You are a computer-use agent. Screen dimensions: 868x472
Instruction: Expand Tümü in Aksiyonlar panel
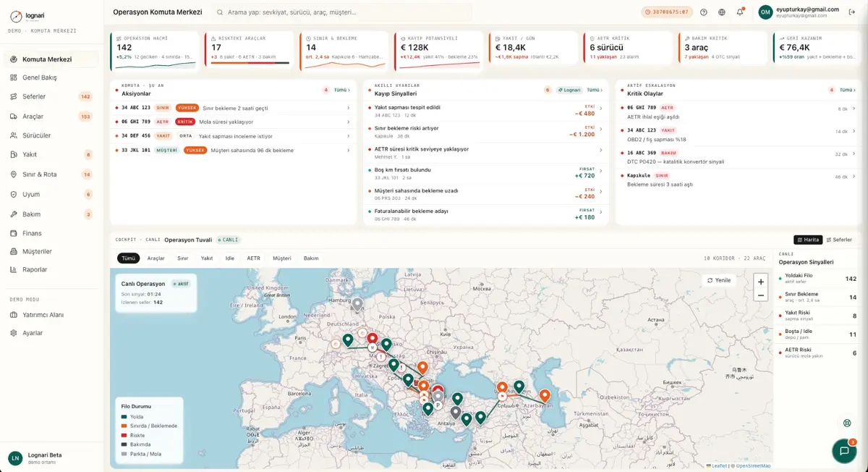[343, 90]
